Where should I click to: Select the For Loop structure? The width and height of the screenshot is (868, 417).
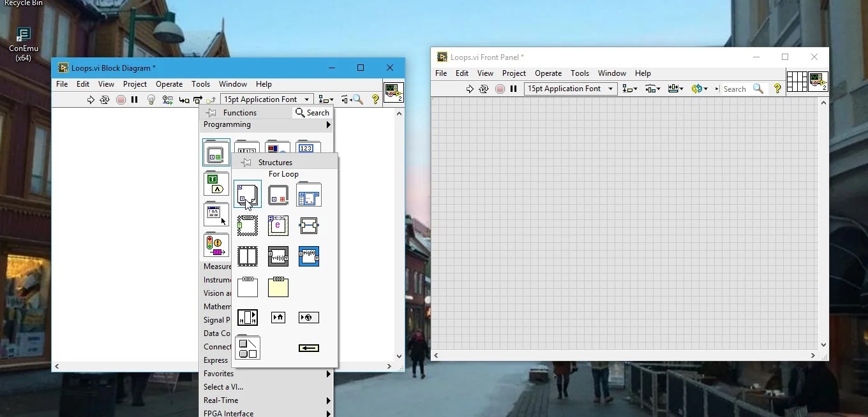coord(247,194)
